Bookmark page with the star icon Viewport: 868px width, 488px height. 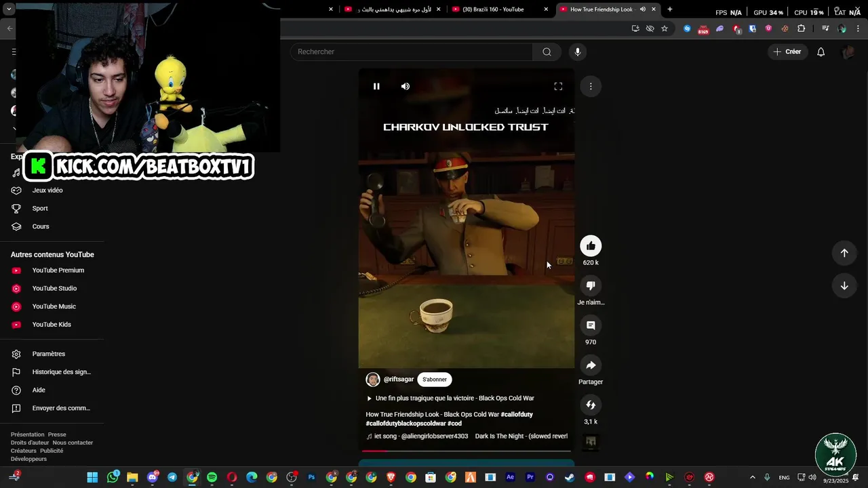point(665,28)
